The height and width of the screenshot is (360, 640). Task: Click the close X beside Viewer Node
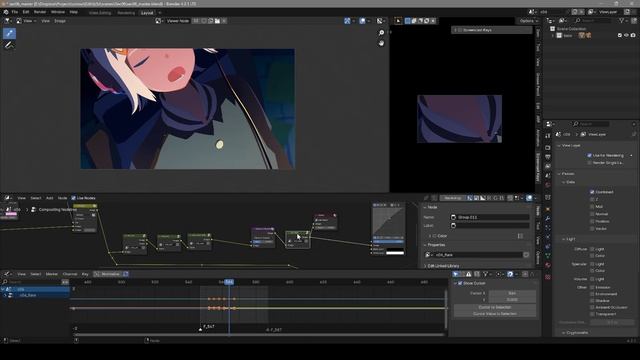pos(224,21)
